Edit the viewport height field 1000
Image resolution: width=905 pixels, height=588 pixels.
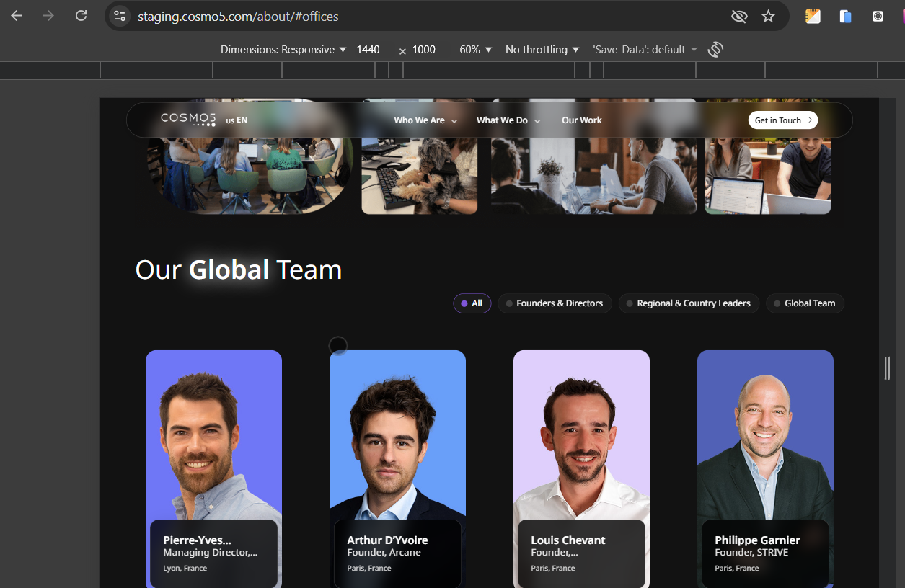point(424,50)
